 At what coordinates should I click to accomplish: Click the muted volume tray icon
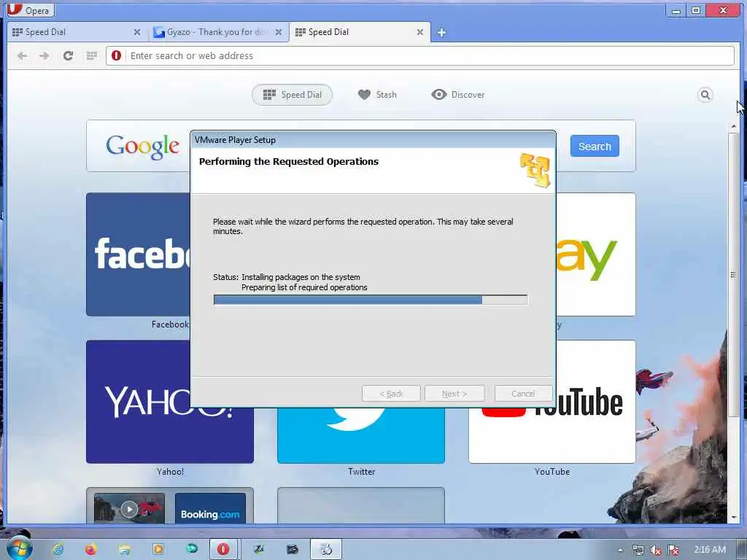[x=656, y=550]
